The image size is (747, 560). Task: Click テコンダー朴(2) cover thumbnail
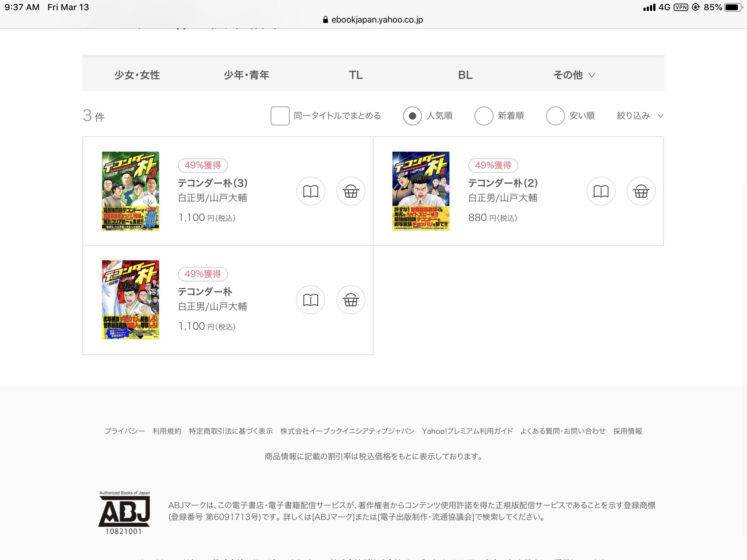(421, 191)
